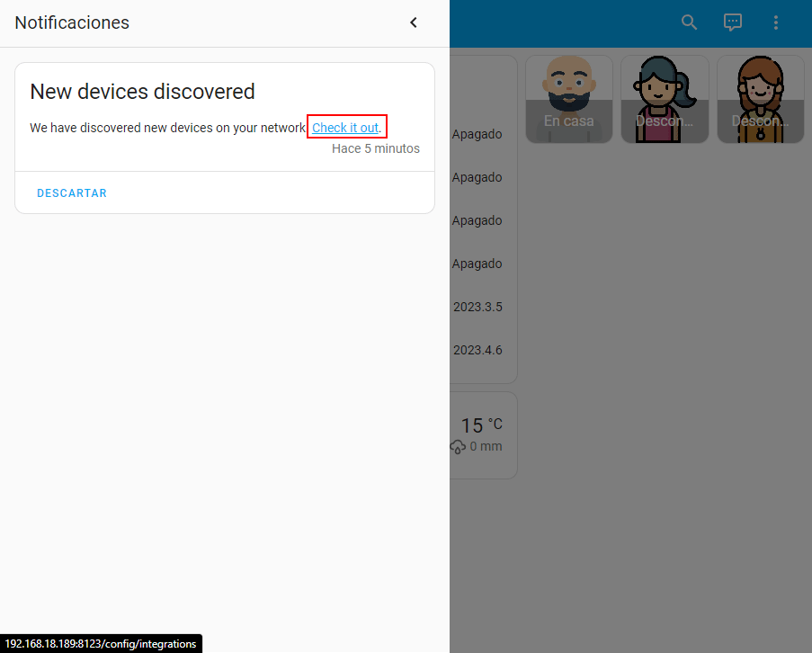Open the "Check it out" link

345,128
